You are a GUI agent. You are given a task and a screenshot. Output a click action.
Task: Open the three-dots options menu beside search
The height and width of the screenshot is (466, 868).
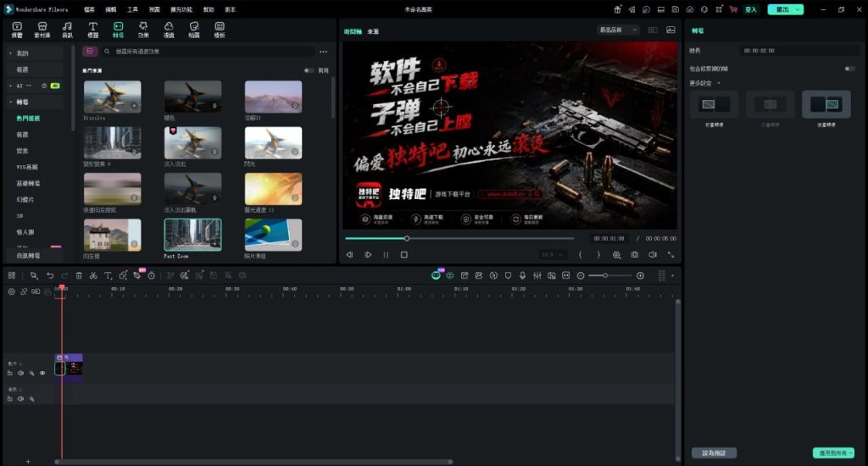(x=323, y=52)
